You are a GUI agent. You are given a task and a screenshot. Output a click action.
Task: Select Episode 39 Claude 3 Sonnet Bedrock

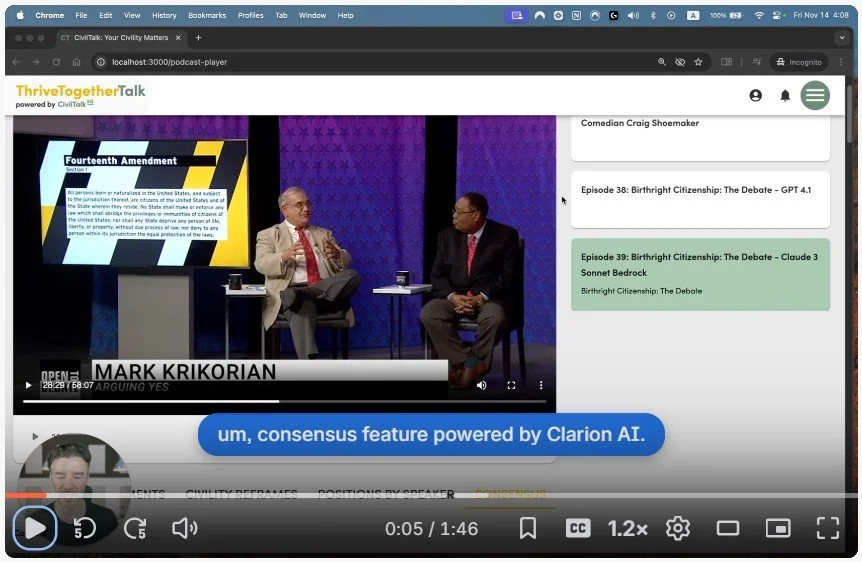click(x=700, y=274)
